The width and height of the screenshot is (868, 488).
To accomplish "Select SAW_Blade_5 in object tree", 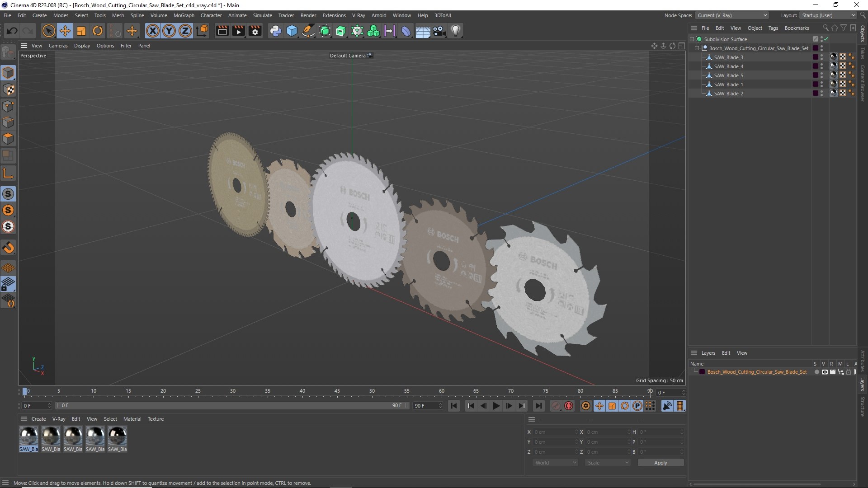I will [728, 75].
